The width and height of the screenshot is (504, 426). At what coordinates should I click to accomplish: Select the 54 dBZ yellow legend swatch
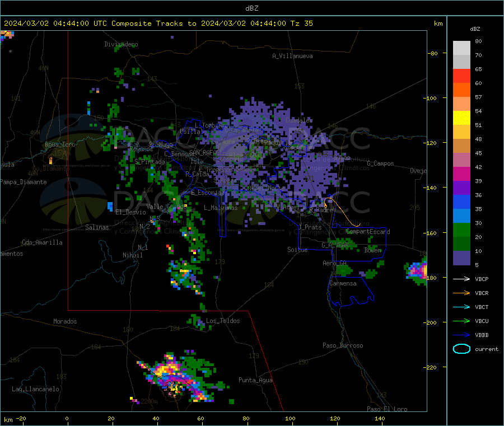[461, 118]
